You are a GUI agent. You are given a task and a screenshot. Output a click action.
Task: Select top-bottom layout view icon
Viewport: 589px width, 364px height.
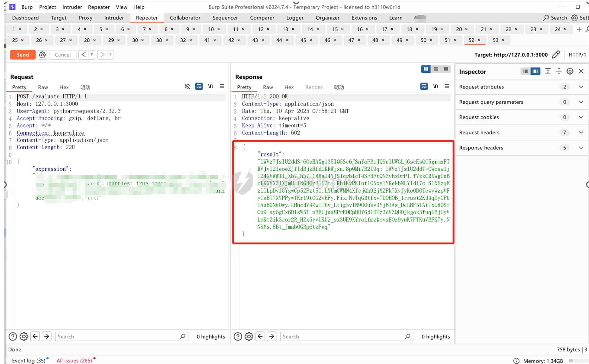[x=436, y=69]
